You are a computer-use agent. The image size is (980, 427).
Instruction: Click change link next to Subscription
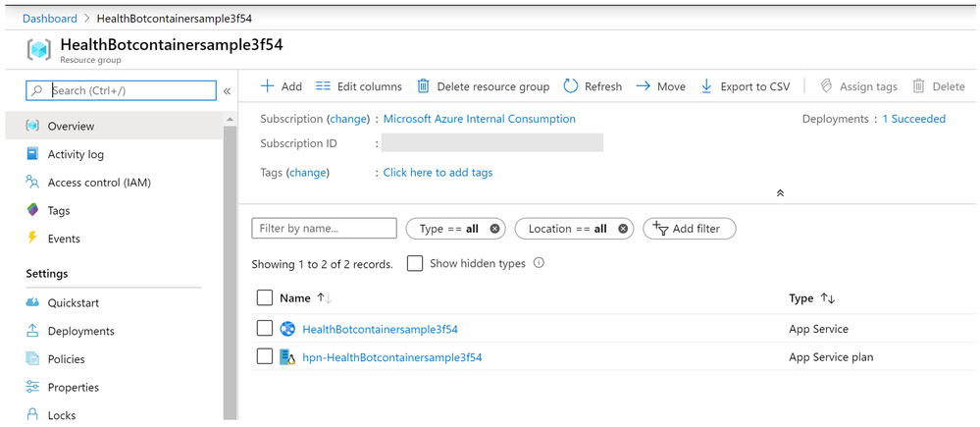[x=349, y=119]
